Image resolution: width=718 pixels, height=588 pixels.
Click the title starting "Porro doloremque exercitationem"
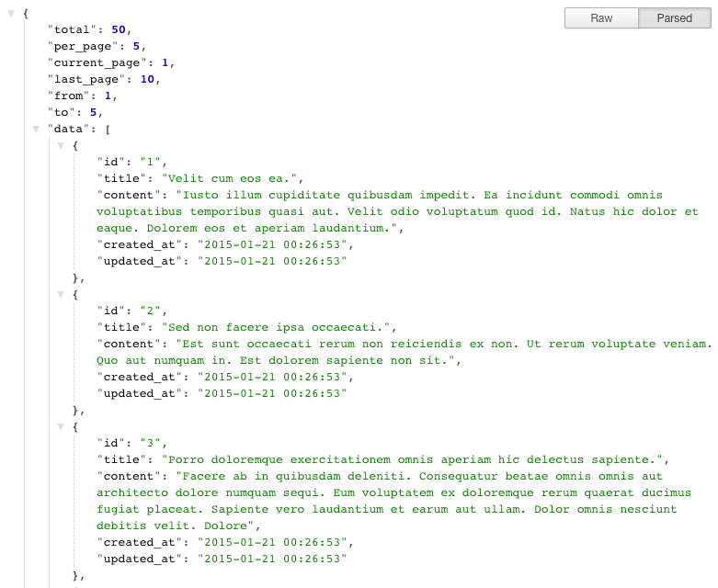(412, 459)
